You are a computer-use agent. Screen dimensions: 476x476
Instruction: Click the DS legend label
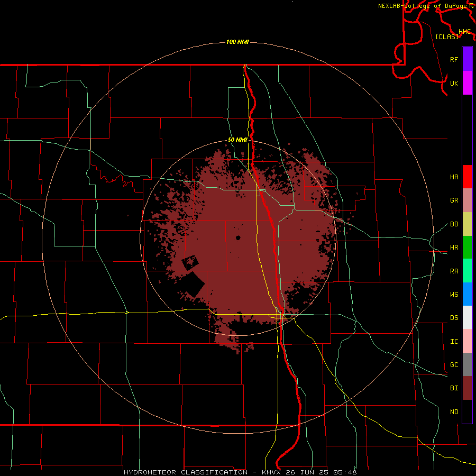click(x=454, y=317)
